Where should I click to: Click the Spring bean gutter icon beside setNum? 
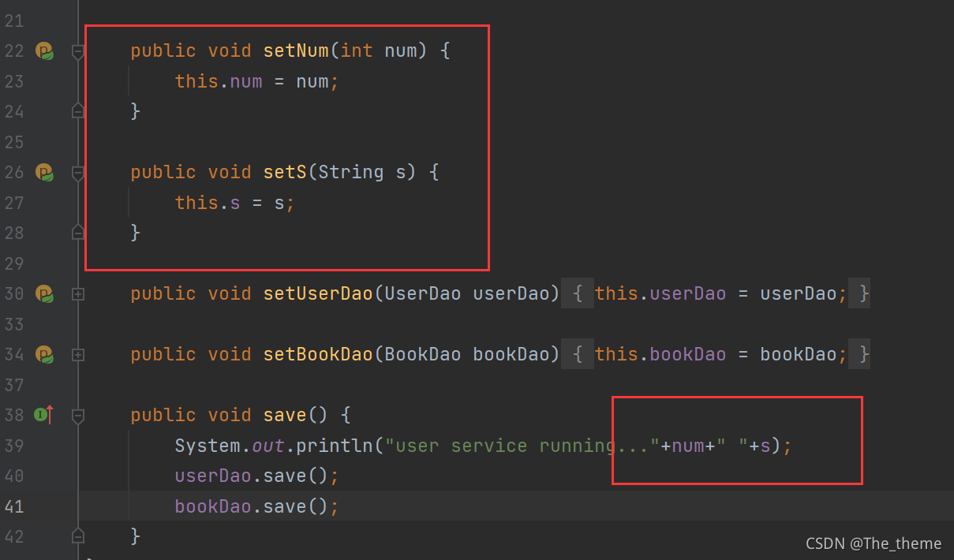(x=44, y=51)
